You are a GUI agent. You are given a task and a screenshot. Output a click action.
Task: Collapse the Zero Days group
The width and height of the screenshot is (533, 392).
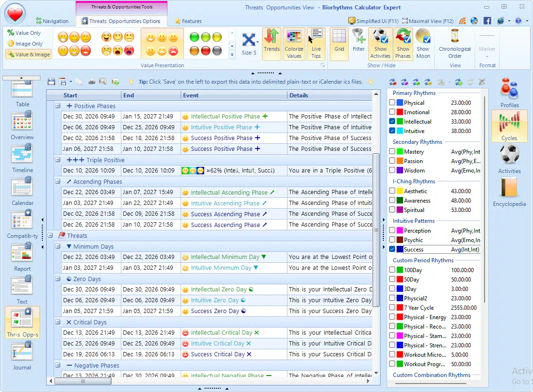(58, 279)
